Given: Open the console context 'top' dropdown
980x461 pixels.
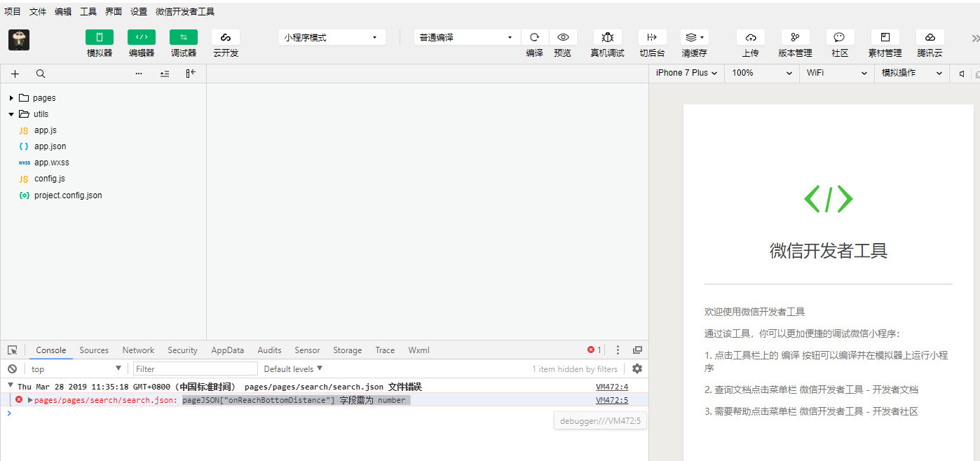Looking at the screenshot, I should [76, 369].
